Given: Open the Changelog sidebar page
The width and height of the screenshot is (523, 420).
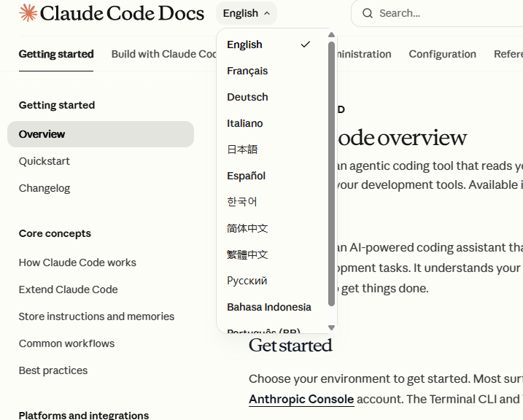Looking at the screenshot, I should 44,188.
